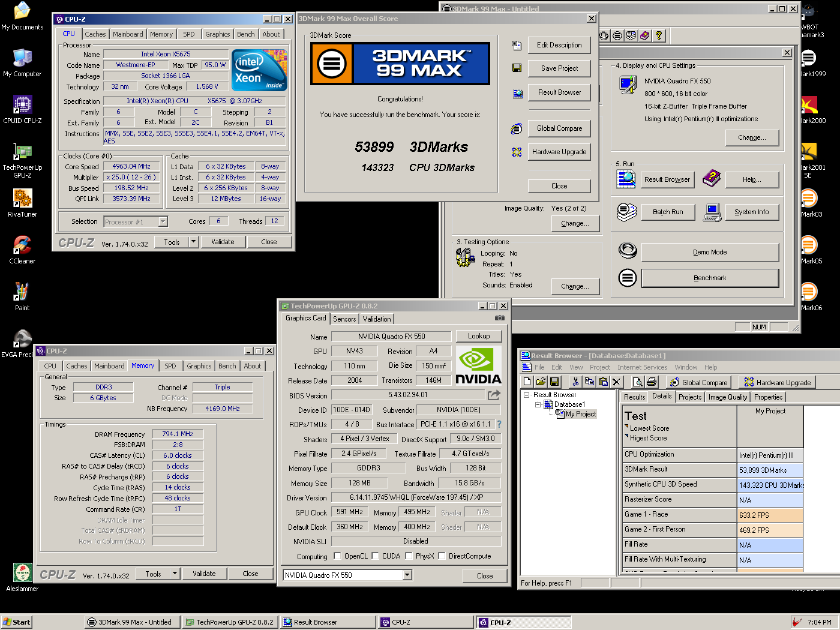Image resolution: width=840 pixels, height=630 pixels.
Task: Click the purple help book icon in 3DMark toolbar
Action: [645, 35]
